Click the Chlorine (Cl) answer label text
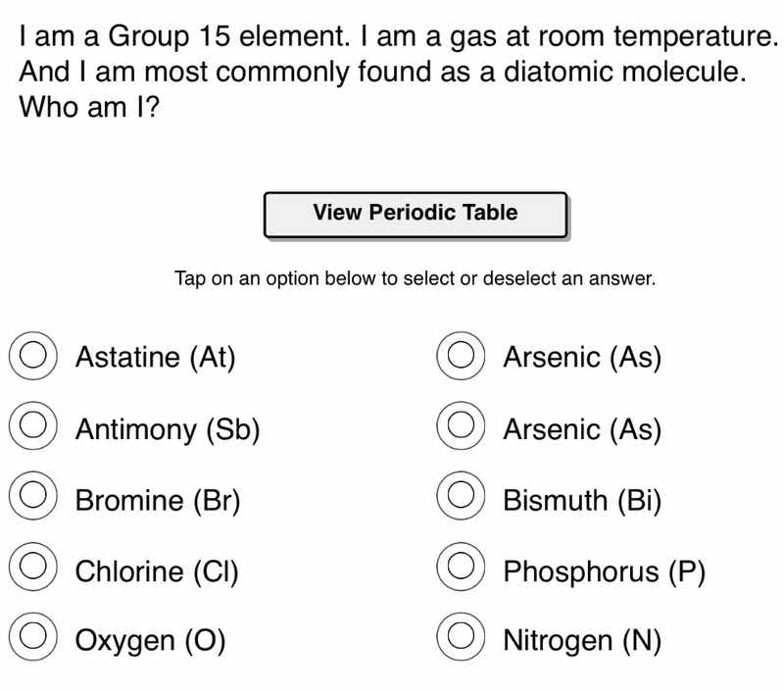 pos(157,571)
